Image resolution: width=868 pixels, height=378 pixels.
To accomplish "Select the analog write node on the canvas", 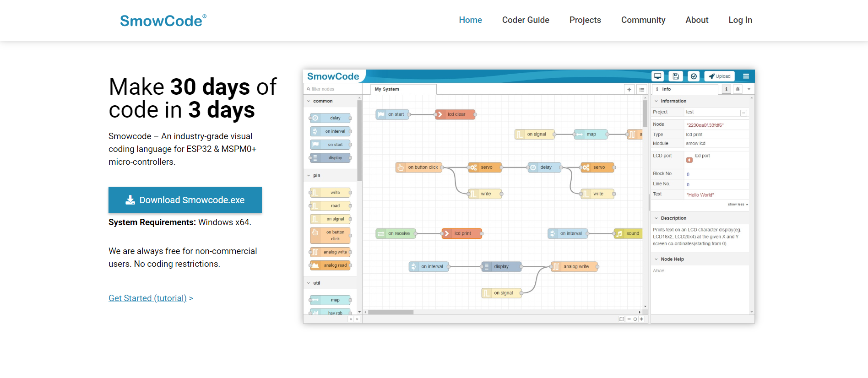I will click(575, 267).
